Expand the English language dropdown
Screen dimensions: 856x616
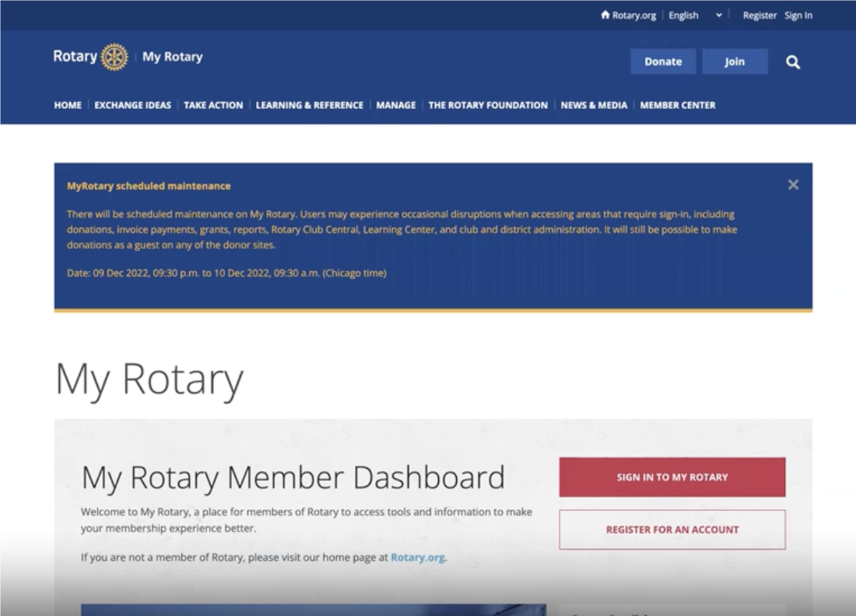[695, 16]
